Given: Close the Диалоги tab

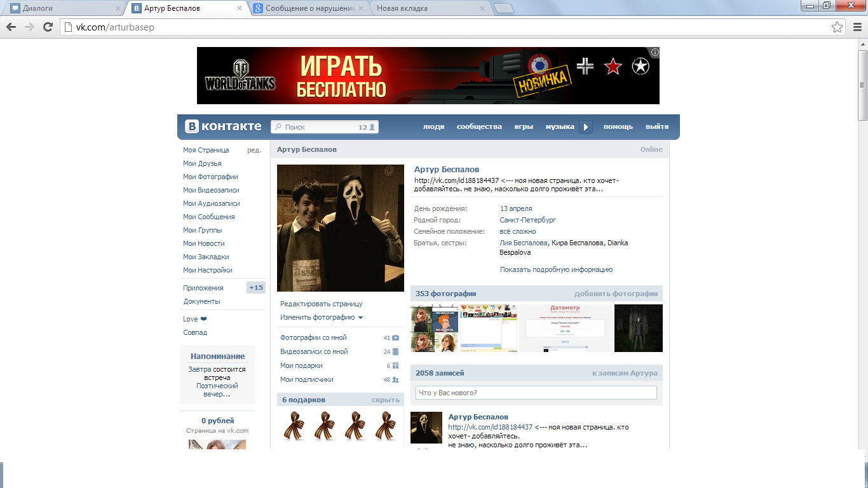Looking at the screenshot, I should (118, 8).
